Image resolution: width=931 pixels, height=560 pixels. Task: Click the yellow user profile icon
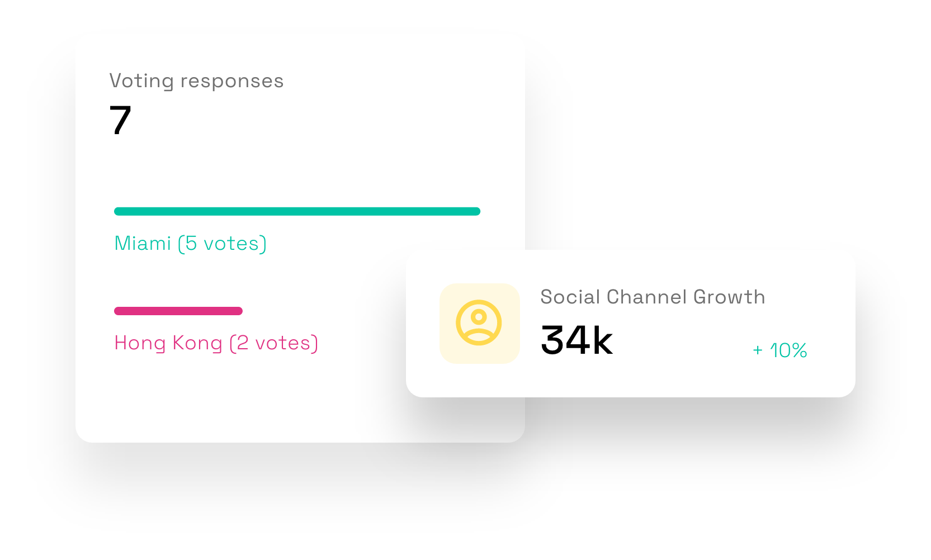[x=479, y=323]
